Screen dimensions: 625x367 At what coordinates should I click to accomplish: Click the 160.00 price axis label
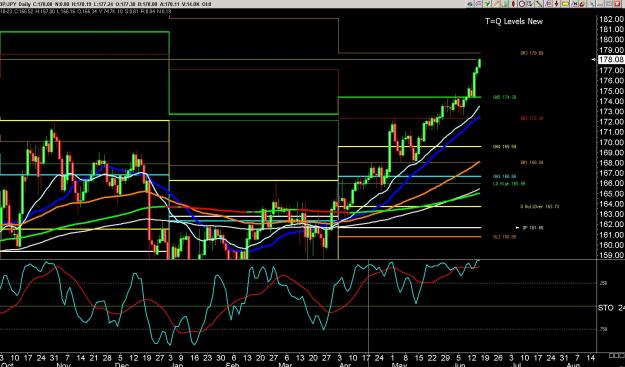pos(611,245)
